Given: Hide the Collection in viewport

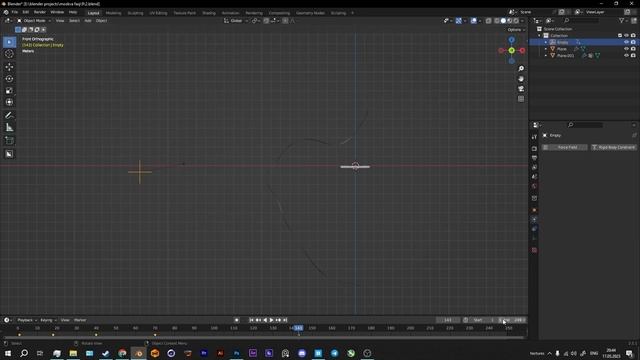Looking at the screenshot, I should pyautogui.click(x=626, y=36).
